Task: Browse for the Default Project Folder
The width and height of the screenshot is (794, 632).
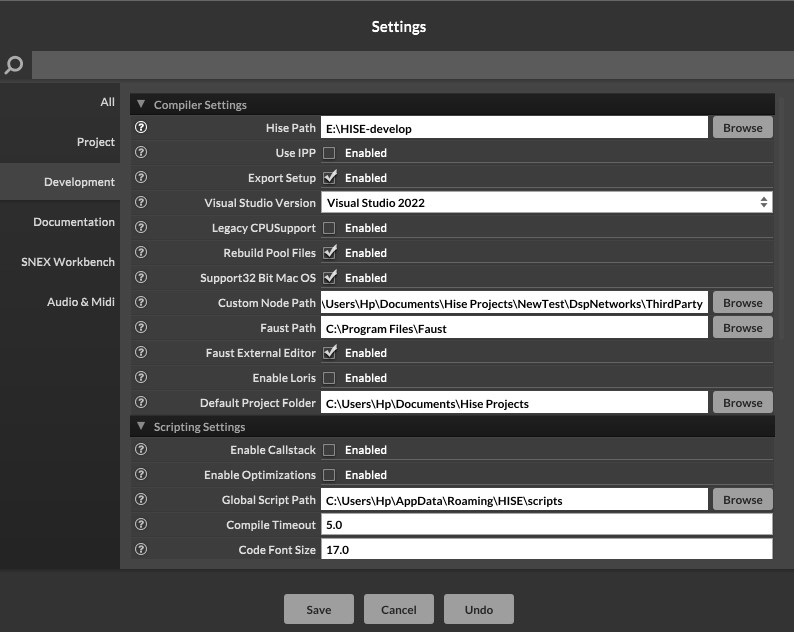Action: (742, 403)
